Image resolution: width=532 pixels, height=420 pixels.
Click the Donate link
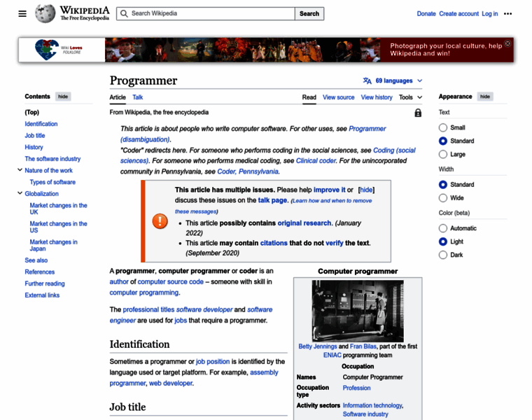(426, 13)
